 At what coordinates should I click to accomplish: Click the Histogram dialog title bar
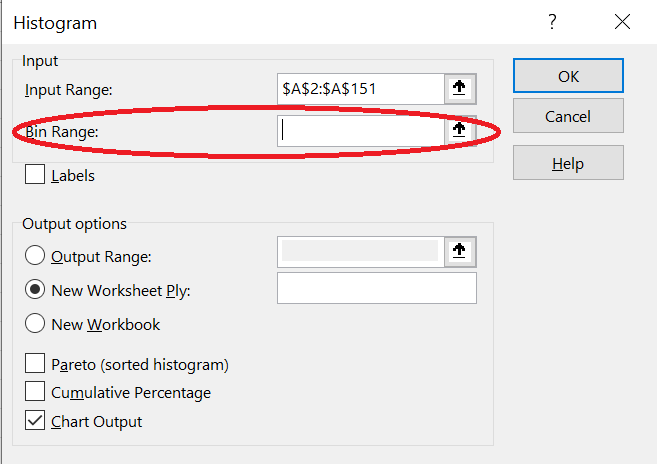pos(250,22)
